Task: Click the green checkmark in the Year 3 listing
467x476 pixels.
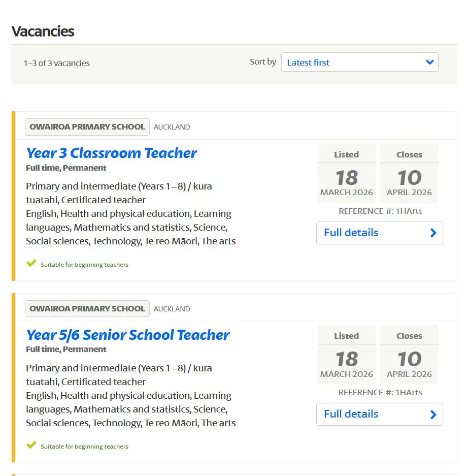Action: [x=31, y=263]
